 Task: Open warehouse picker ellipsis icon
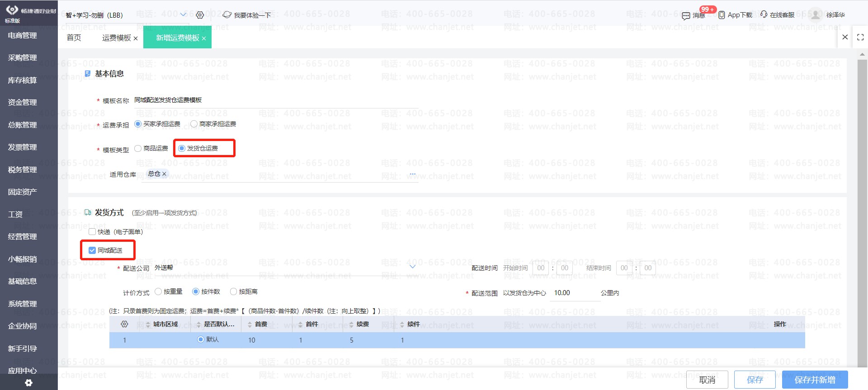click(x=412, y=174)
